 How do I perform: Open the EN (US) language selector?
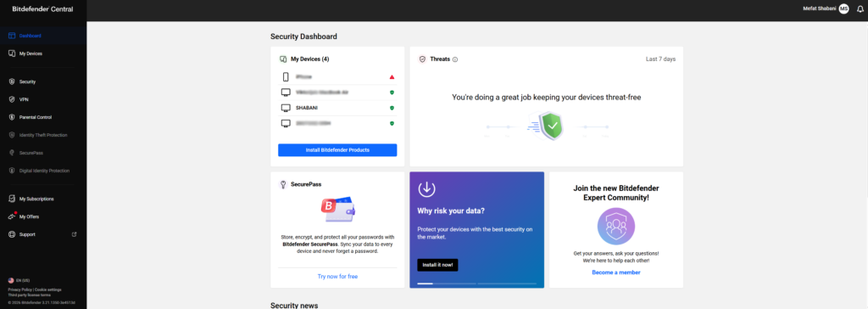(x=19, y=281)
